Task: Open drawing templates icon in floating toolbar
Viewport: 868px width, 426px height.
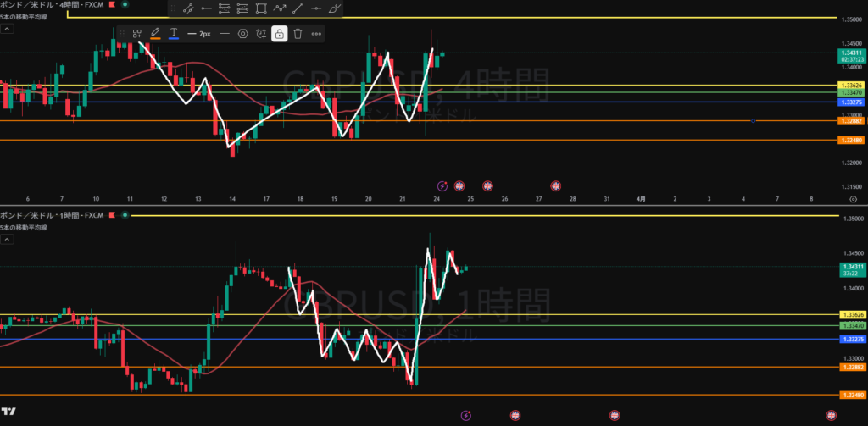Action: (136, 34)
